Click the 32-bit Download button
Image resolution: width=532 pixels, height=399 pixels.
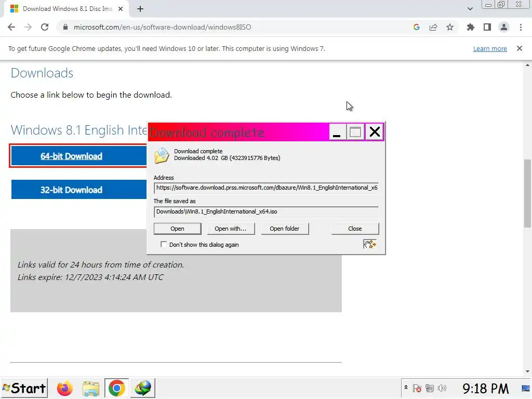(79, 189)
